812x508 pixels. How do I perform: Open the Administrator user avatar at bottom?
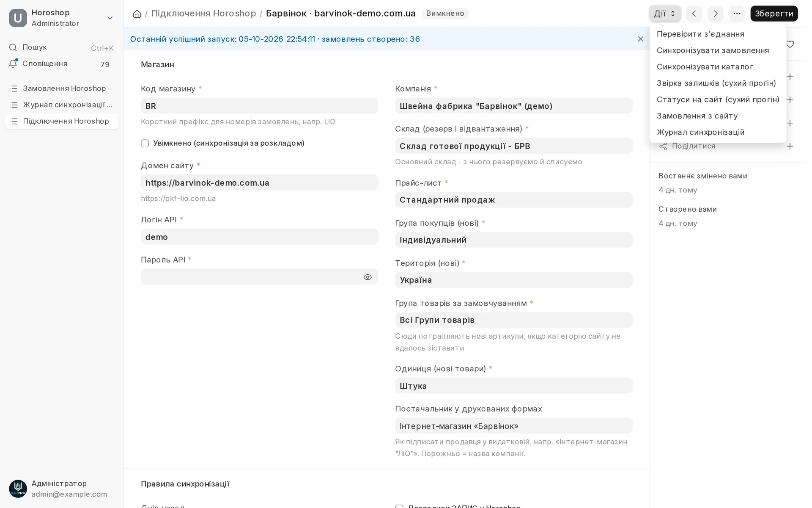18,489
